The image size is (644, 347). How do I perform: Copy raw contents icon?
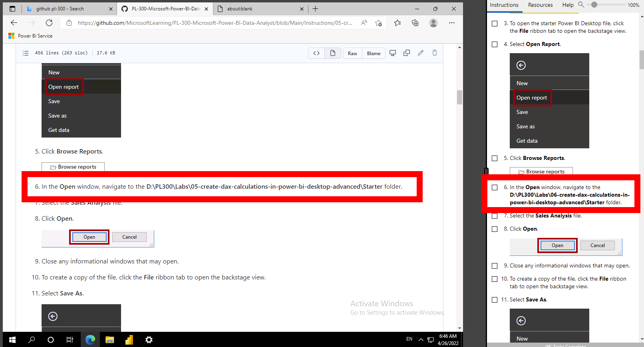(x=407, y=53)
